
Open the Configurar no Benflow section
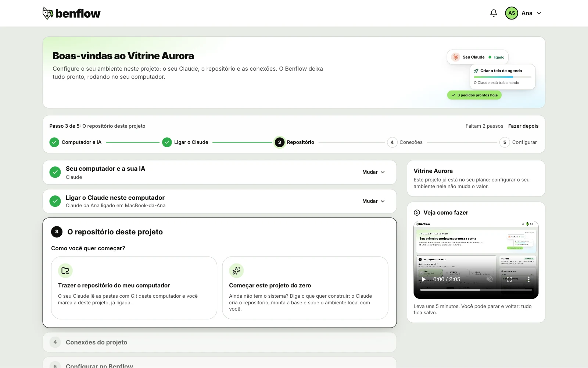click(x=220, y=363)
